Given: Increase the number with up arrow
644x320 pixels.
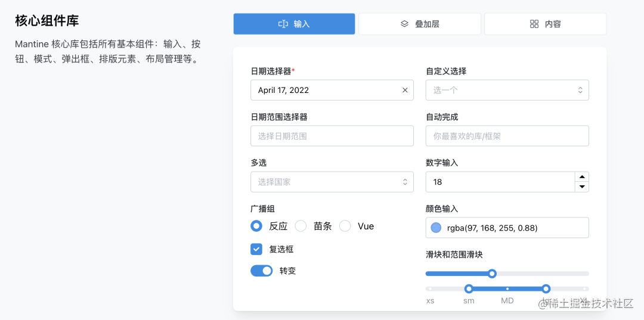Looking at the screenshot, I should 581,177.
